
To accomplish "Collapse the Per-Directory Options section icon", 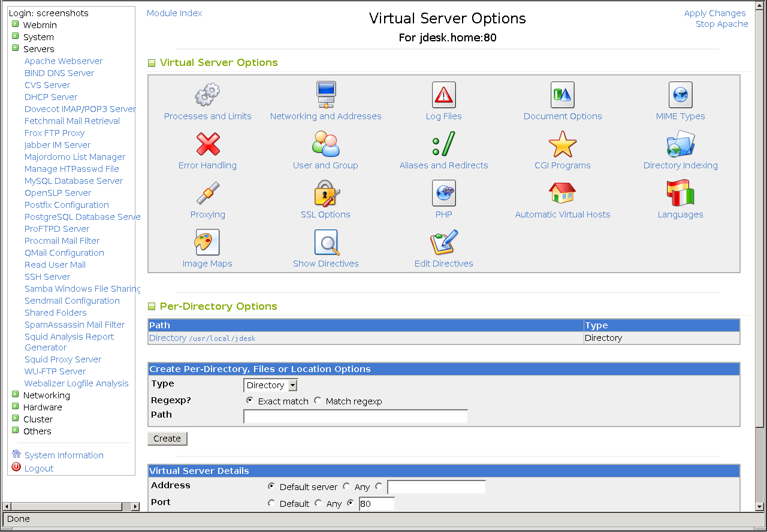I will [x=152, y=306].
